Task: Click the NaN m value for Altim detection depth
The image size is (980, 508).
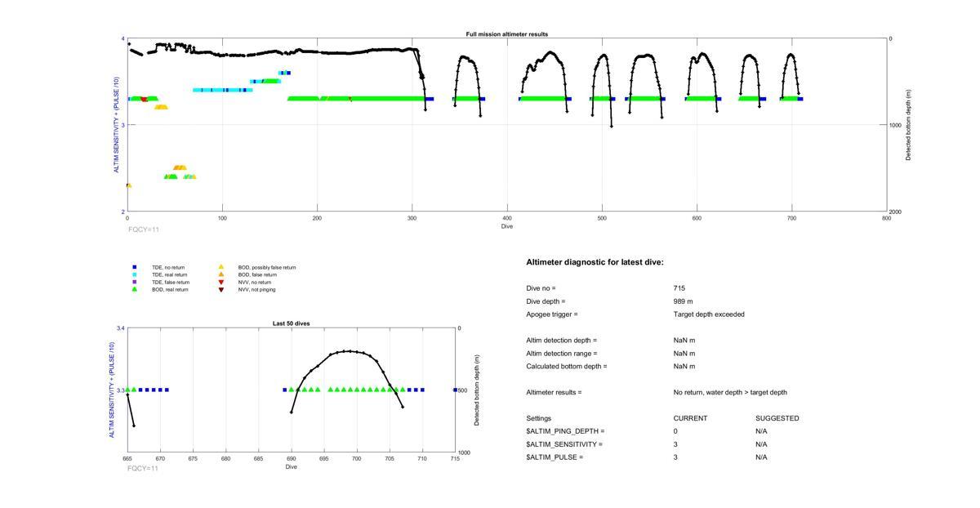Action: (x=684, y=341)
